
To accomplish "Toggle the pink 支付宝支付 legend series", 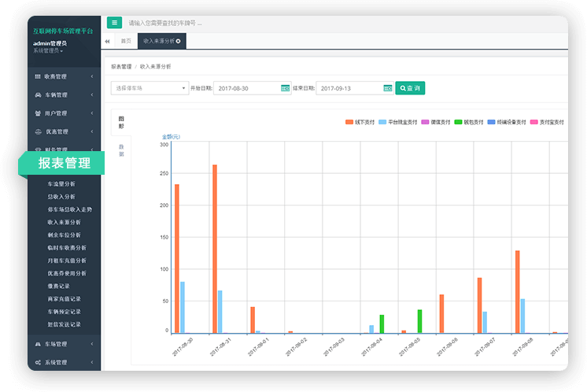I will click(547, 122).
